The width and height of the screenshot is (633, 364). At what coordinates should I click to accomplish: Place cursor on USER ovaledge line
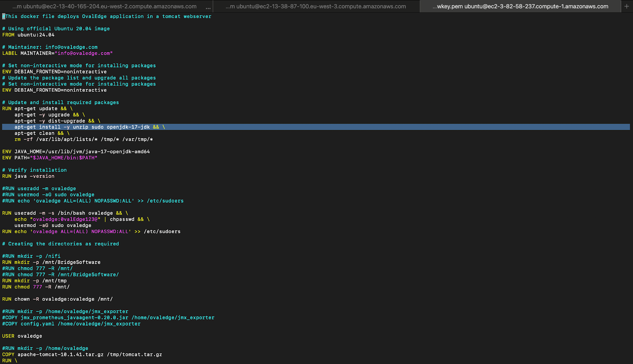[22, 336]
